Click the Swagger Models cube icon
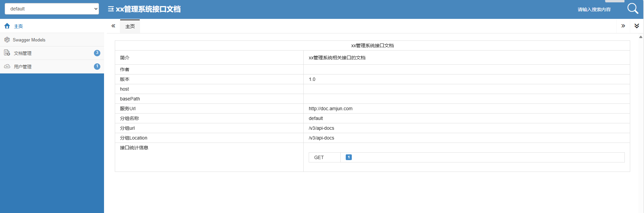The height and width of the screenshot is (213, 644). click(x=7, y=40)
